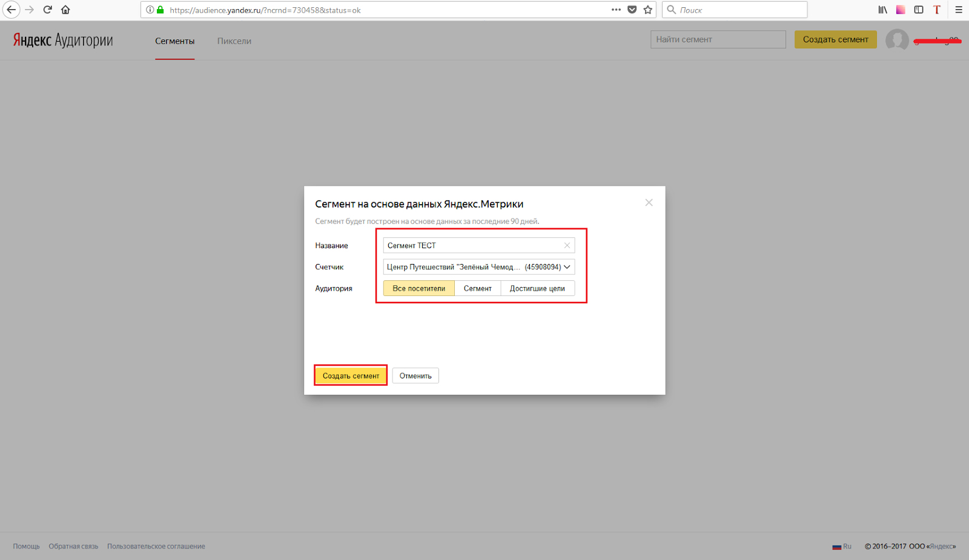Close the segment dialog with the X
The height and width of the screenshot is (560, 969).
649,203
